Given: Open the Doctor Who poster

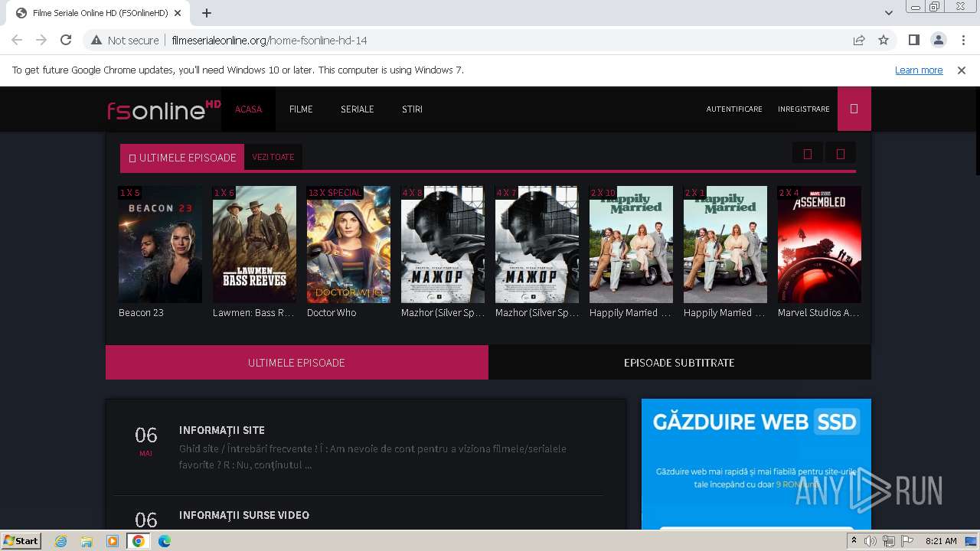Looking at the screenshot, I should click(348, 244).
